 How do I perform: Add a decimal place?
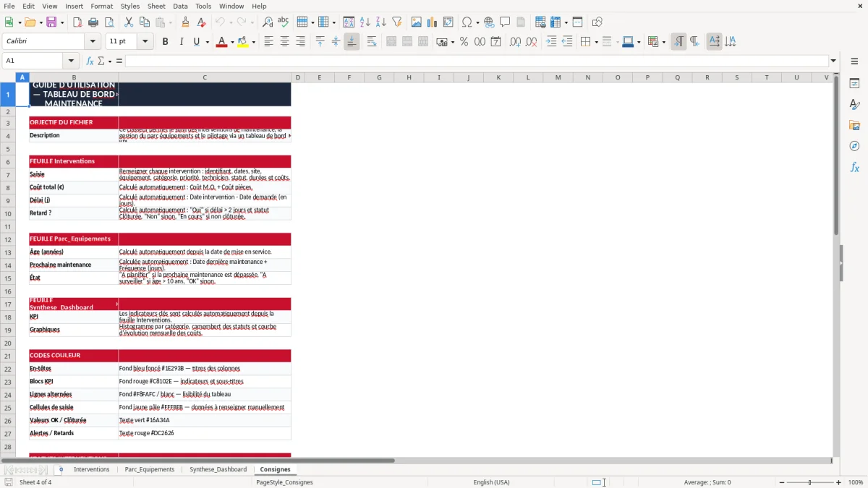515,42
